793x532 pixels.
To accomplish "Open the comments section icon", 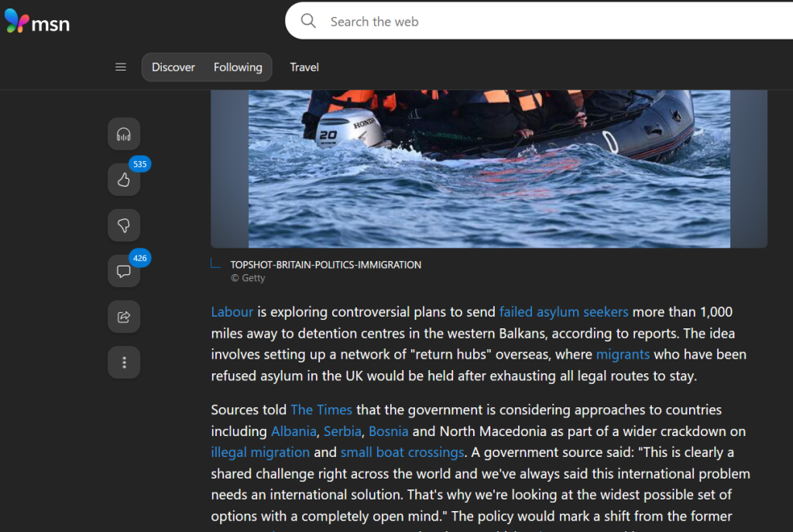I will click(124, 271).
